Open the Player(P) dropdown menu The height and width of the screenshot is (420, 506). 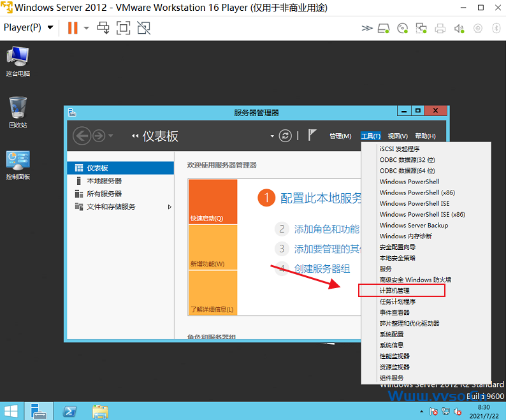pos(28,28)
